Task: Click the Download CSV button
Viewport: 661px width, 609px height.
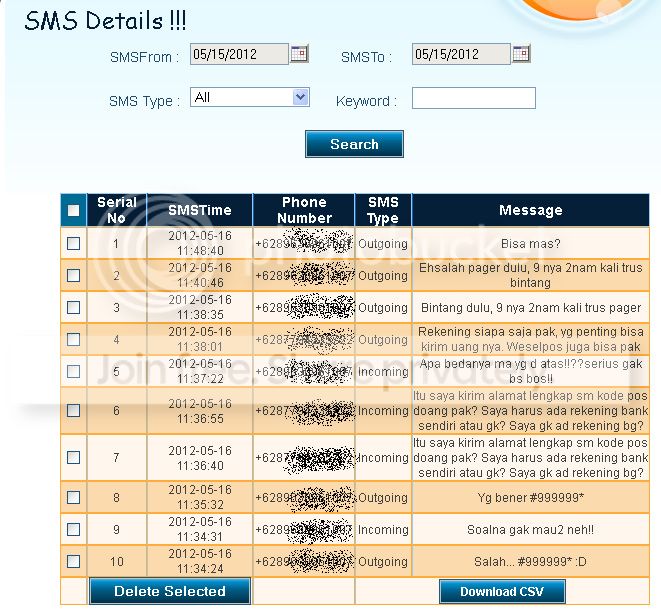Action: 502,591
